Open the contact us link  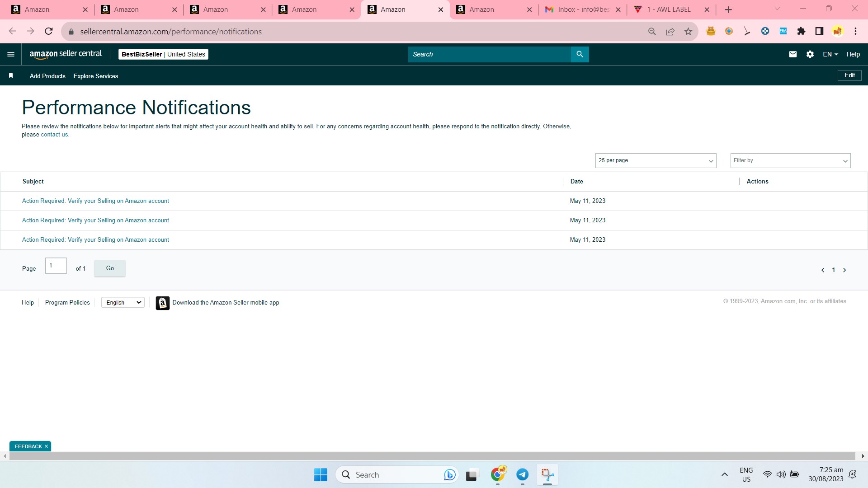(x=54, y=135)
